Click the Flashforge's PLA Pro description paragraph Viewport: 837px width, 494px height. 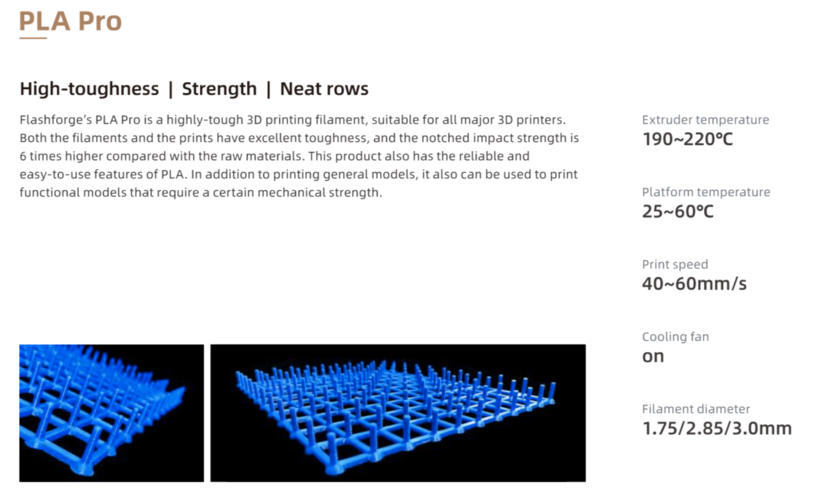pos(300,156)
